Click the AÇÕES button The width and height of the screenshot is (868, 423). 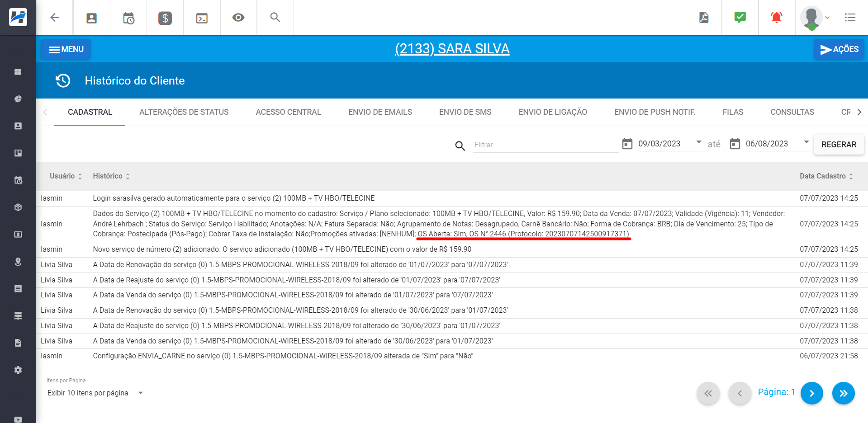tap(839, 49)
